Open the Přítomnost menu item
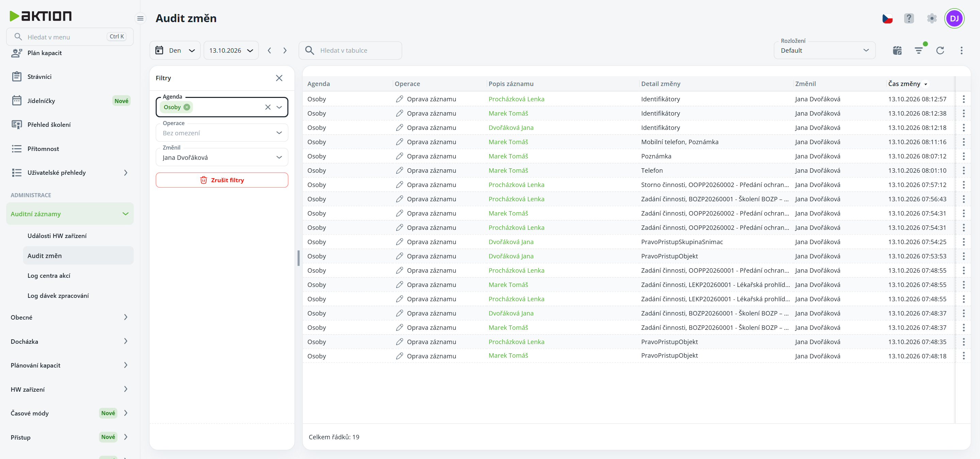Screen dimensions: 980x459 click(70, 149)
